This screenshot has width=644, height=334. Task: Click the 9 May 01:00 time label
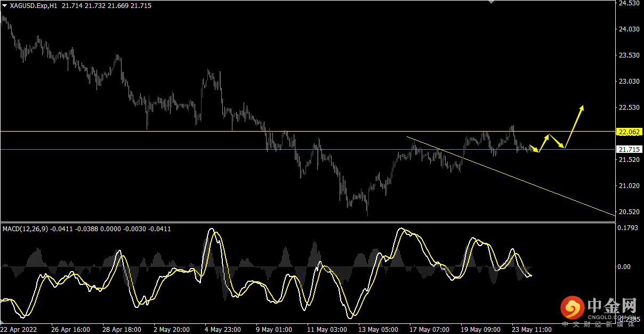[274, 330]
